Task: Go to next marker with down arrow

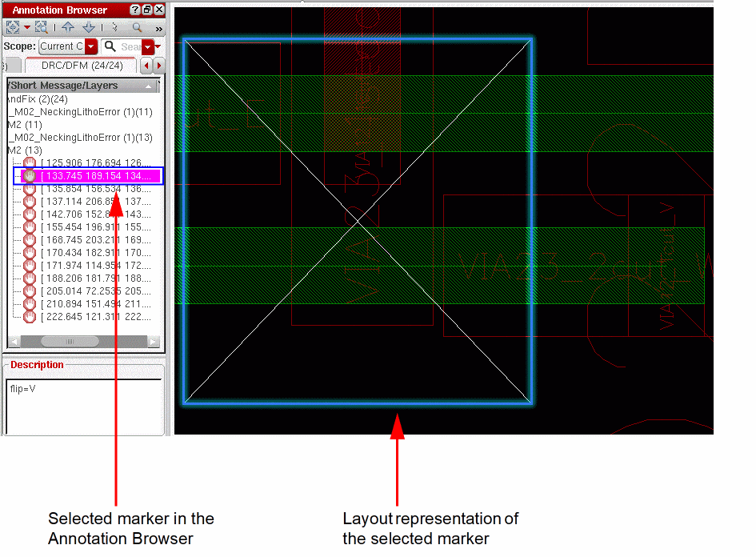Action: pyautogui.click(x=89, y=27)
